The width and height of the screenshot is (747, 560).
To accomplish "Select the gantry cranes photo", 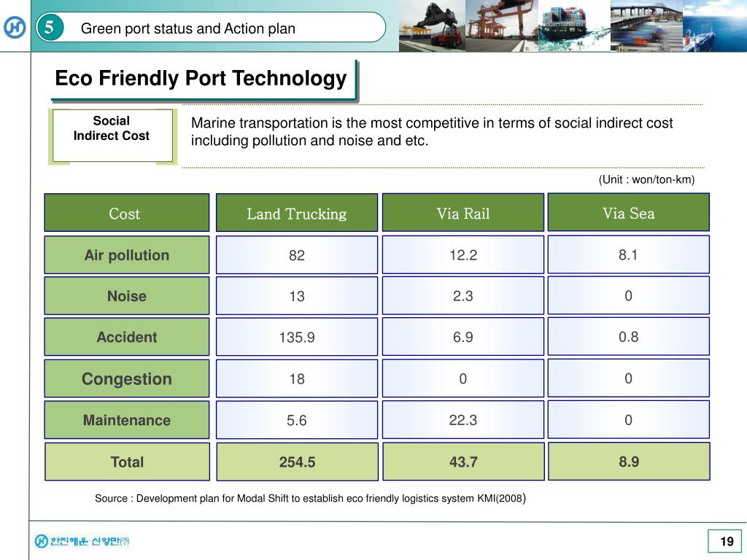I will (x=502, y=26).
